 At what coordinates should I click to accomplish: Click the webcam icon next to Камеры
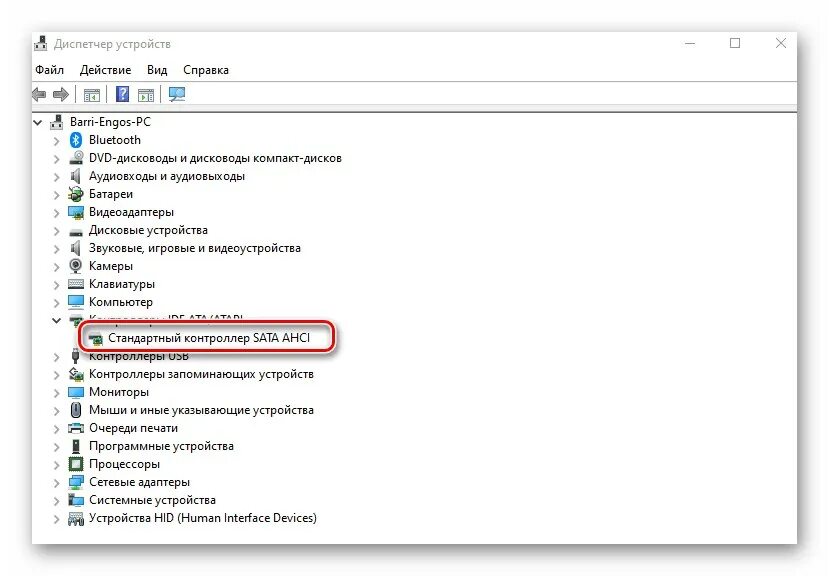point(76,266)
